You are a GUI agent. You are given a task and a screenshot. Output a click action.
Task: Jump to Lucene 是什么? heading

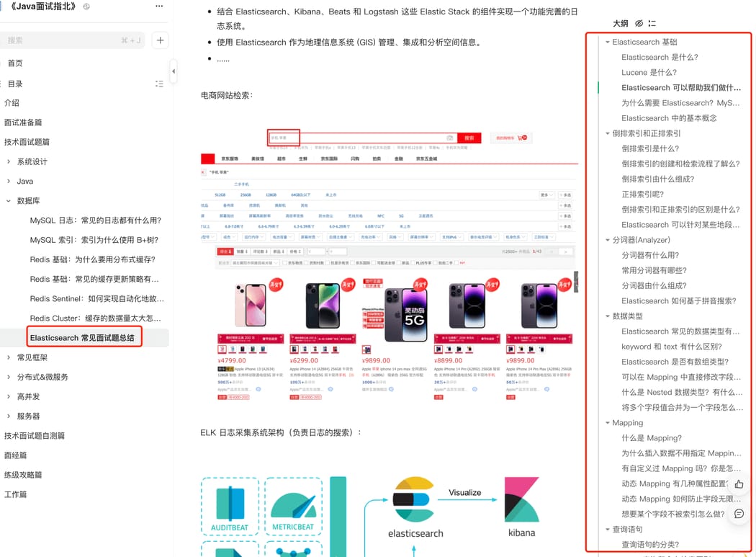pyautogui.click(x=649, y=72)
